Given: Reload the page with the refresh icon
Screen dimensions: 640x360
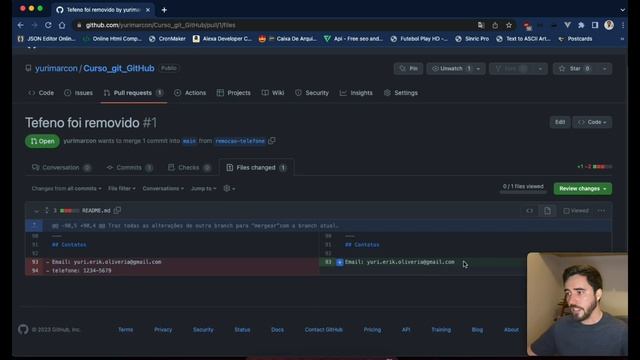Looking at the screenshot, I should coord(48,25).
